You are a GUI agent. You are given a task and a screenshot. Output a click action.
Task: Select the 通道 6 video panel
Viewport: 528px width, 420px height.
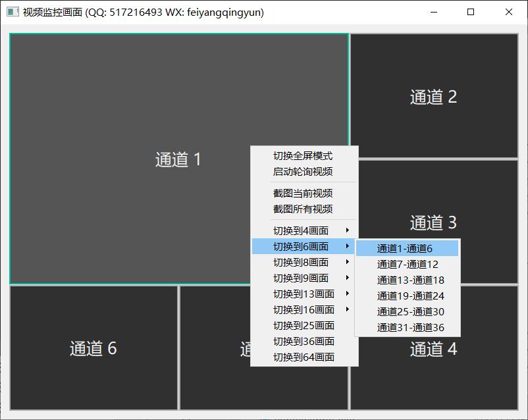pos(93,348)
